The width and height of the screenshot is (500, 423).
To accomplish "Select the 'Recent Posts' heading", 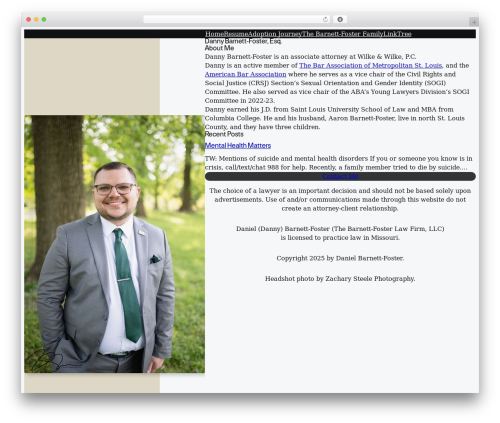I will coord(224,134).
